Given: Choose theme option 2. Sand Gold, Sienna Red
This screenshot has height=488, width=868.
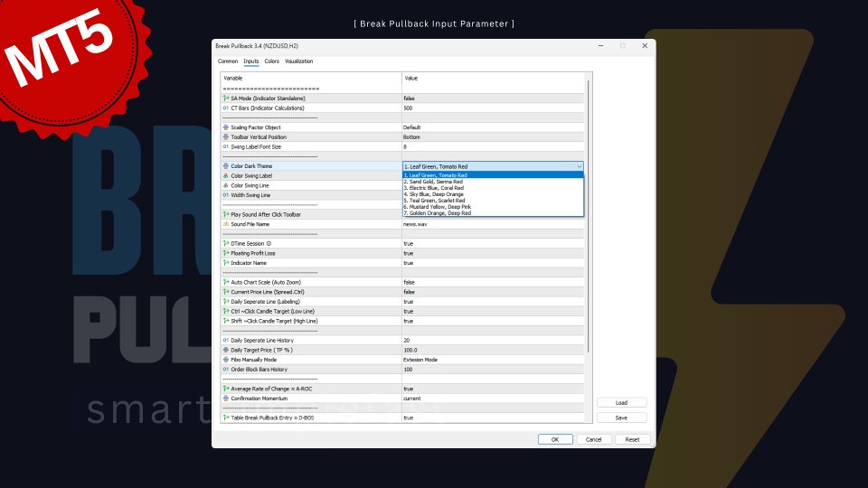Looking at the screenshot, I should 493,182.
